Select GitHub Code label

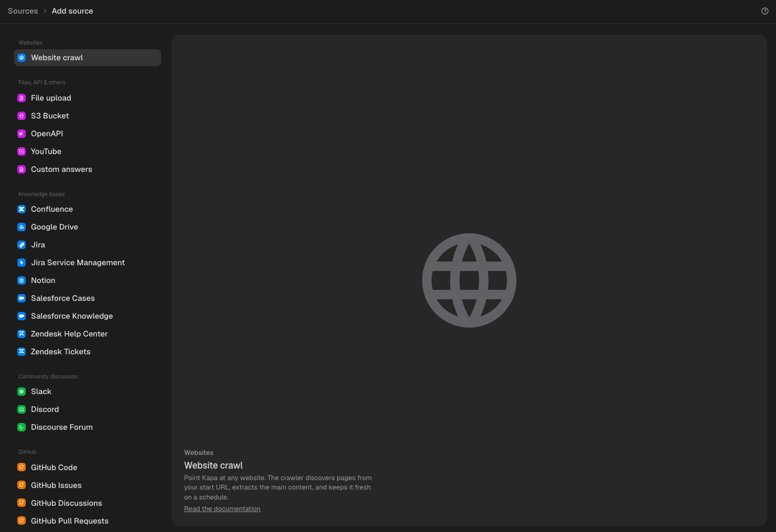click(54, 468)
